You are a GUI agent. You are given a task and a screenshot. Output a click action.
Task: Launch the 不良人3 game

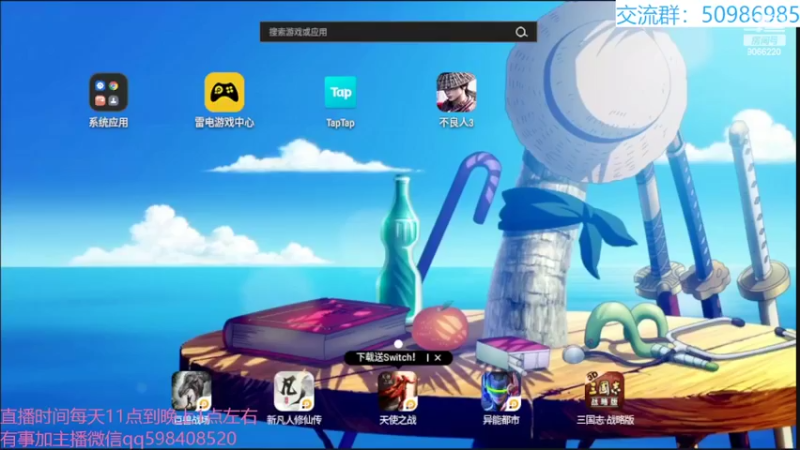pyautogui.click(x=456, y=92)
